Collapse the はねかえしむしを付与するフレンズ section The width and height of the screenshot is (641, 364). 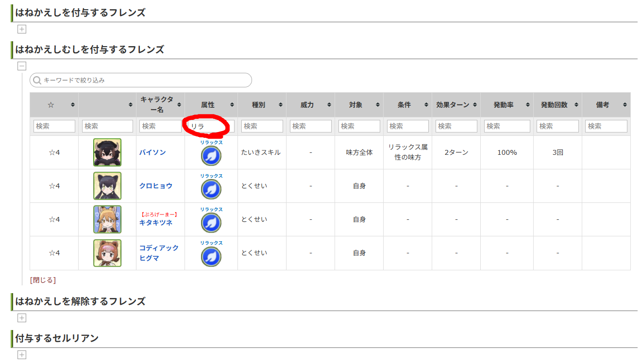[22, 66]
